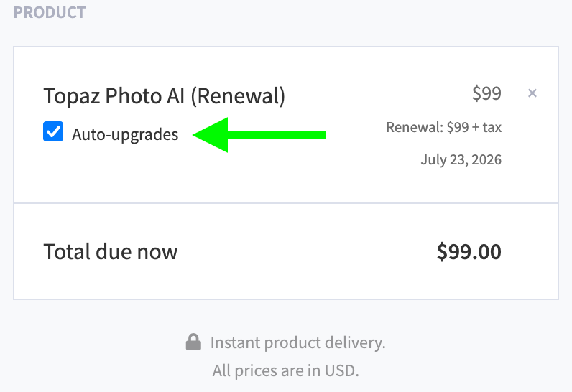The height and width of the screenshot is (392, 572).
Task: Select the Auto-upgrades text label
Action: (125, 134)
